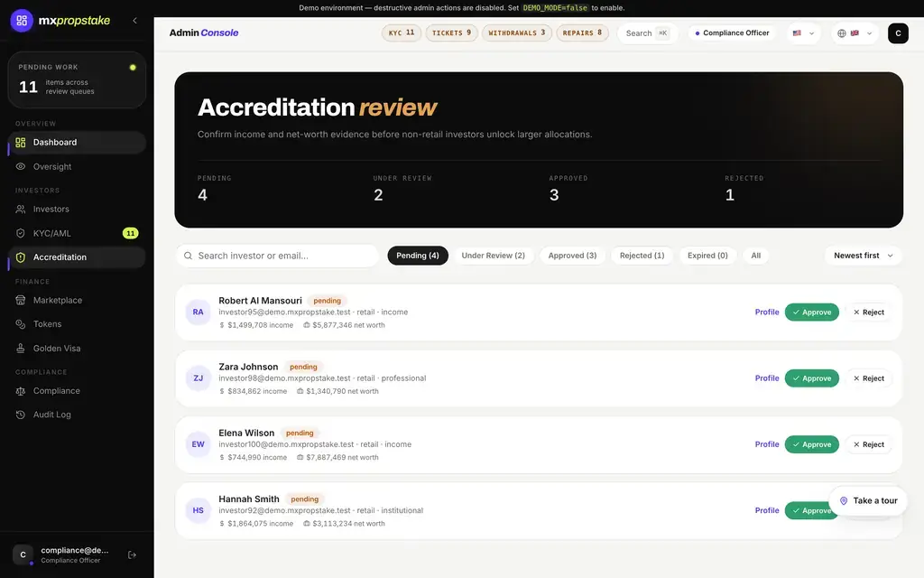Click the HS avatar for Hannah Smith

(x=198, y=510)
